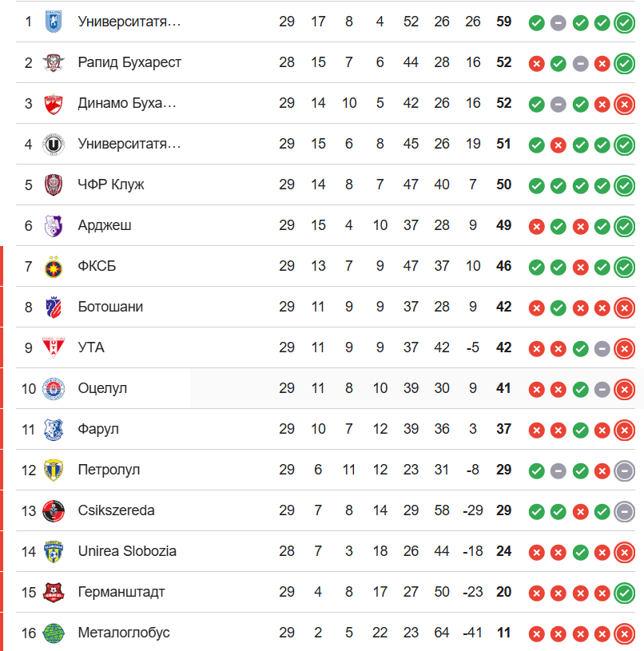The image size is (644, 651).
Task: Click the black U crest in fourth place
Action: click(x=54, y=144)
